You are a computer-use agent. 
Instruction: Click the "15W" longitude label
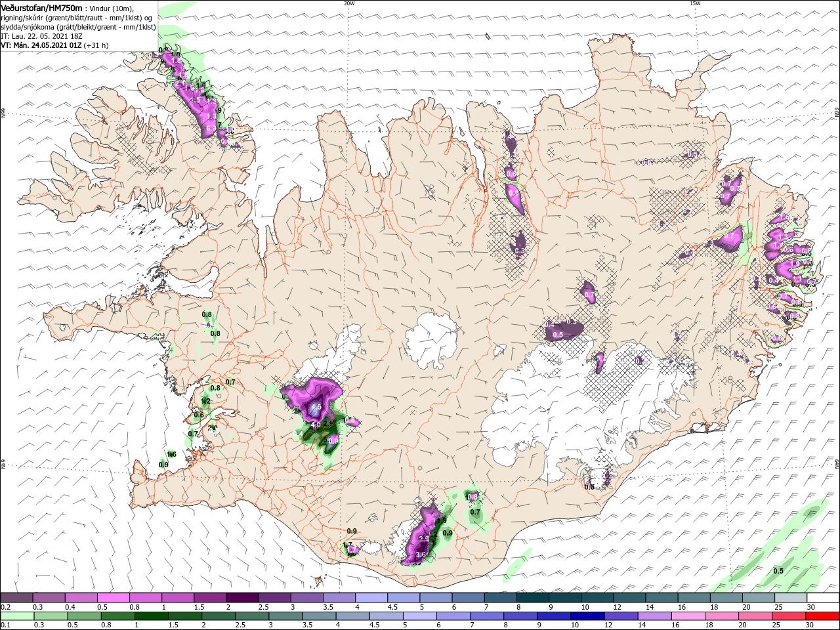coord(695,3)
